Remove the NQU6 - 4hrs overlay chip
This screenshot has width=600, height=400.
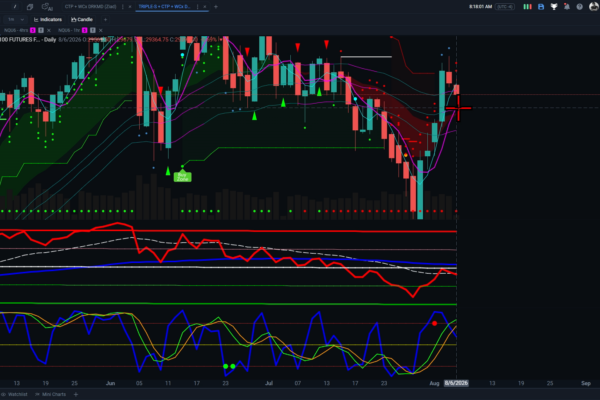(49, 30)
